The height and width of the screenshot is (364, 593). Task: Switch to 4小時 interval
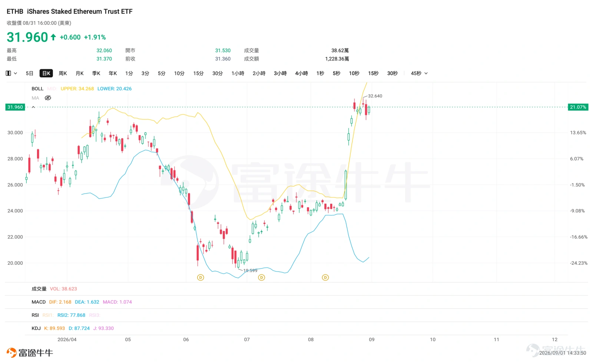coord(302,73)
